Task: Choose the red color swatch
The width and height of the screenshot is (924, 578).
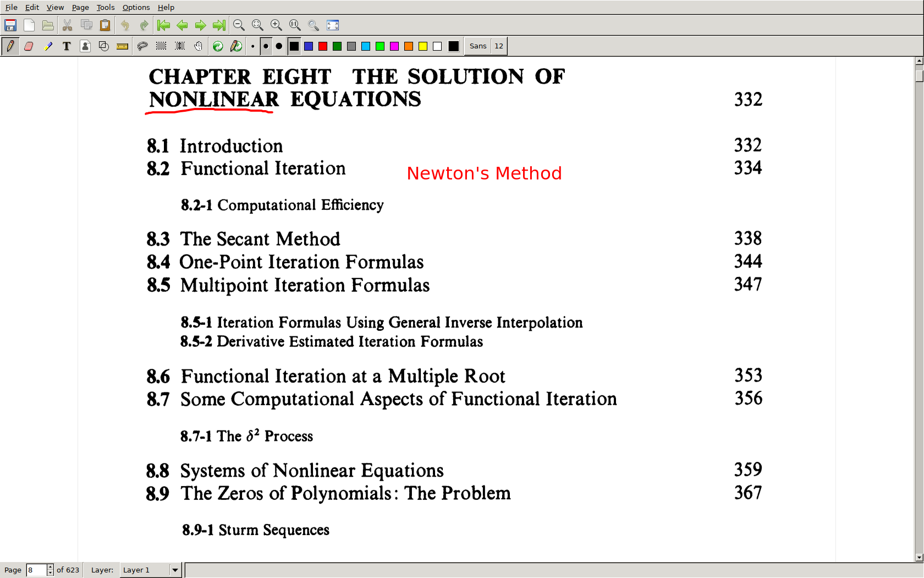Action: [323, 46]
